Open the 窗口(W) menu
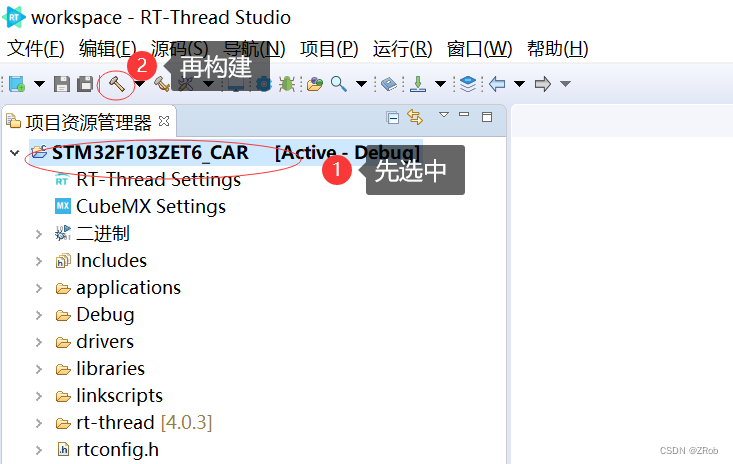 480,48
